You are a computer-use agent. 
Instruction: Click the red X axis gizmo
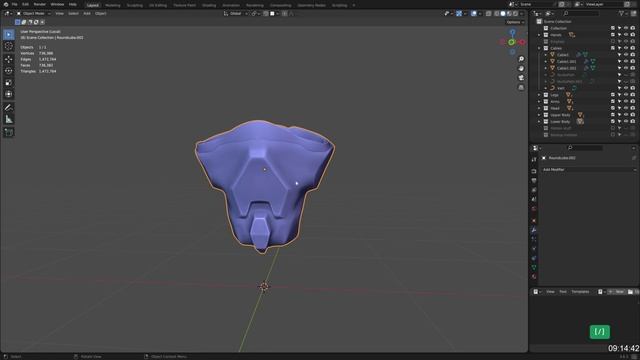(522, 42)
